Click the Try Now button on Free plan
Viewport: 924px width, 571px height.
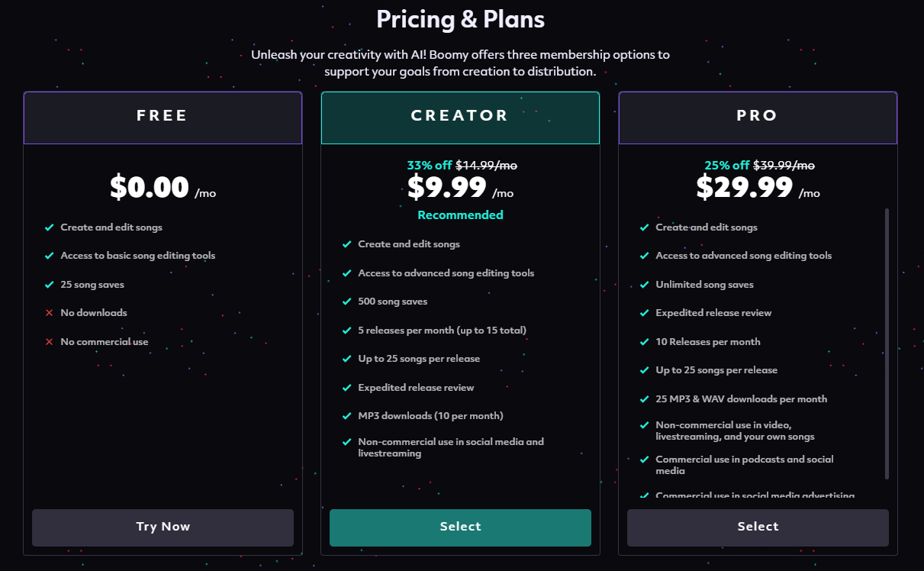(x=163, y=527)
